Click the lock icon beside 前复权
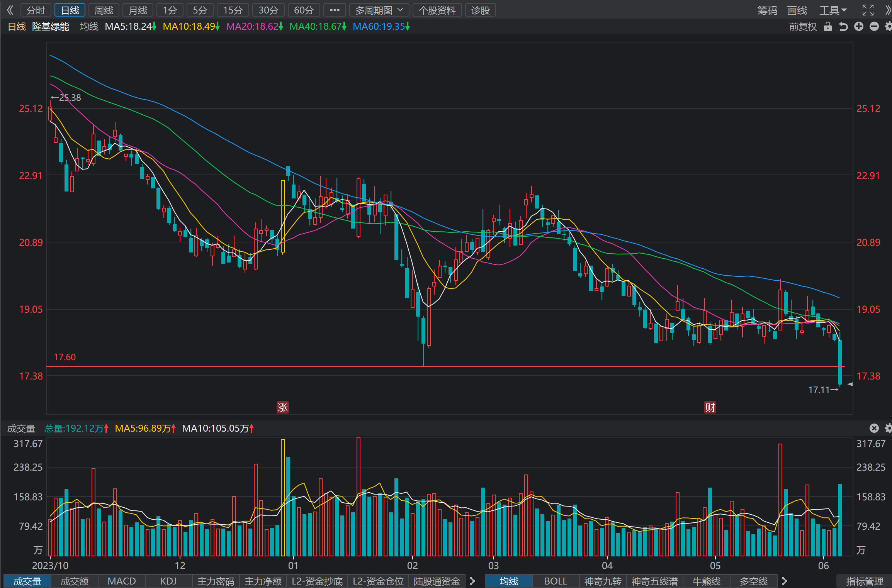892x588 pixels. [827, 26]
